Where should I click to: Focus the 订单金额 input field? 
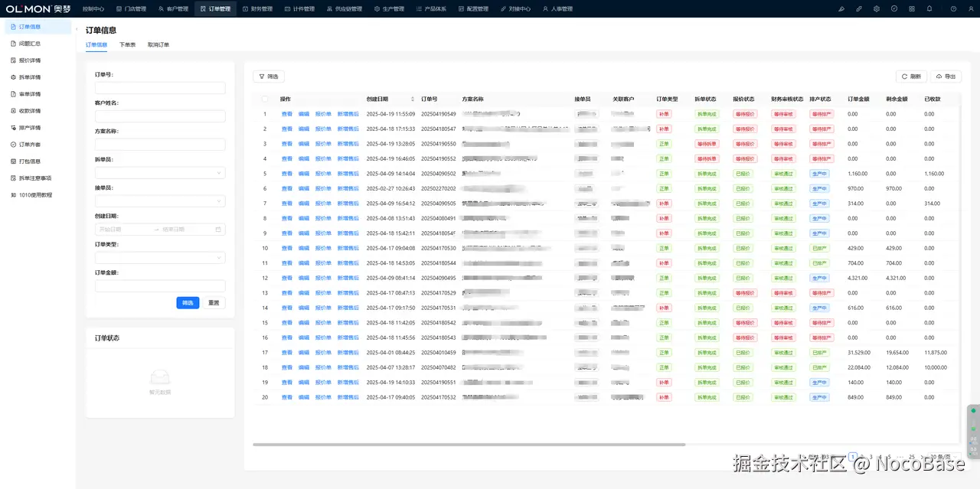pos(160,286)
